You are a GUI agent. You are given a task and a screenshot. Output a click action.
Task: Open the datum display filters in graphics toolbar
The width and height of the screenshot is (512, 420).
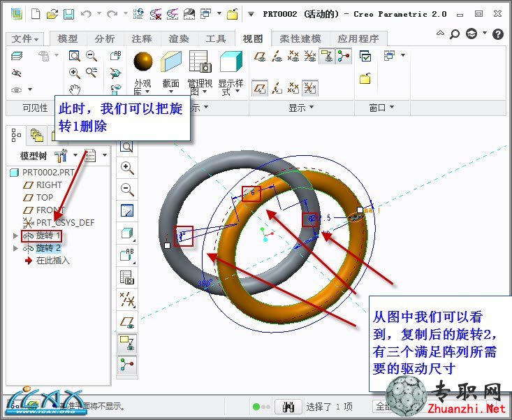(127, 300)
